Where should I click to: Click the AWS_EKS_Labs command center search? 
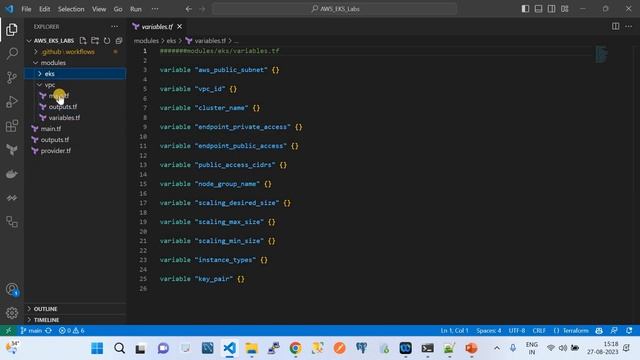[335, 9]
